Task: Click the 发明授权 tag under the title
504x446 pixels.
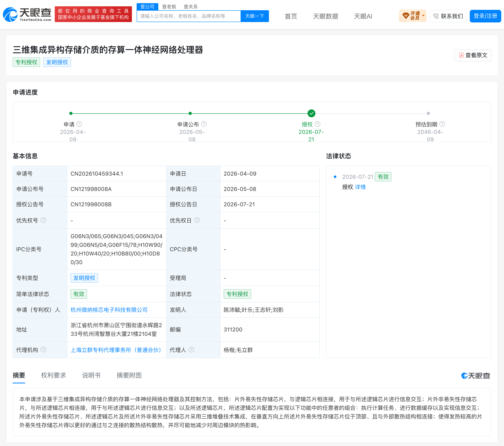Action: pyautogui.click(x=57, y=62)
